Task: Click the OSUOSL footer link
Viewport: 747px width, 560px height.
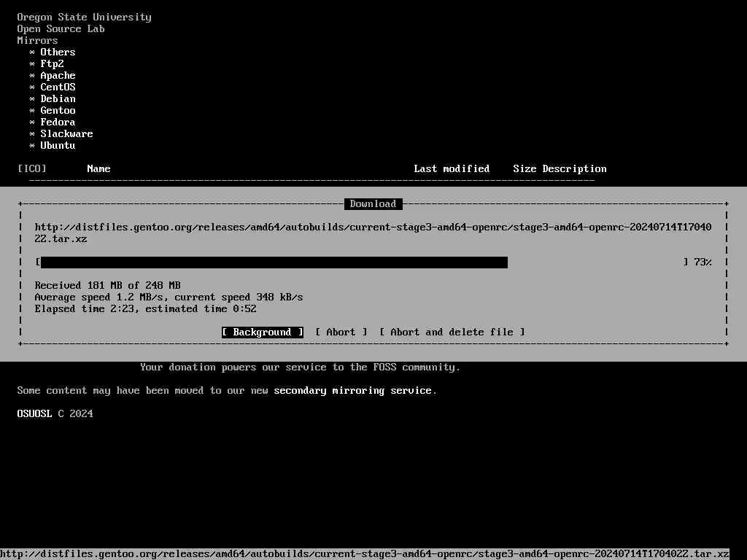Action: [34, 413]
